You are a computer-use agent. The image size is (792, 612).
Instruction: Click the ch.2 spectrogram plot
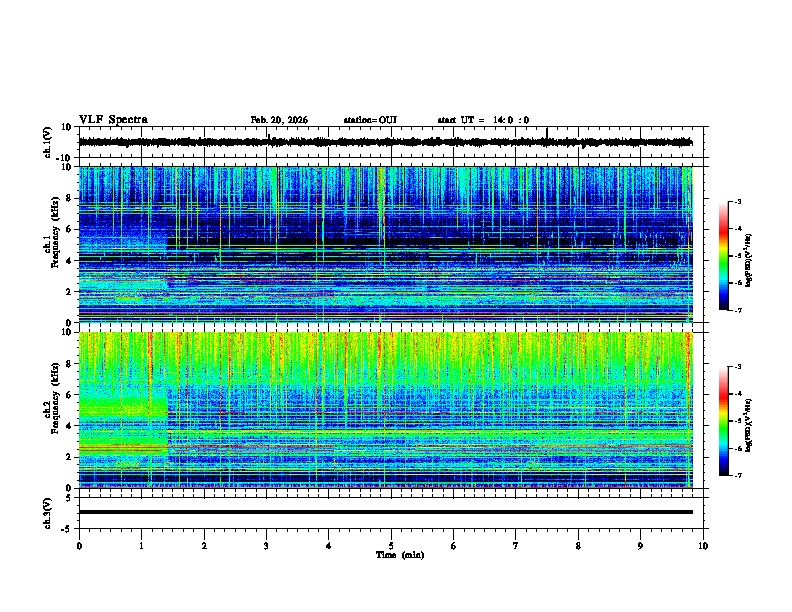(385, 410)
